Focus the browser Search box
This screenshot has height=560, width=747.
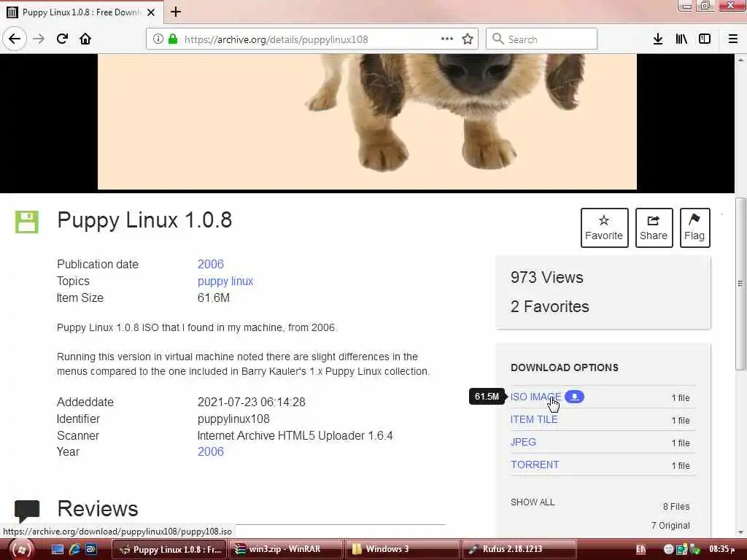[542, 39]
